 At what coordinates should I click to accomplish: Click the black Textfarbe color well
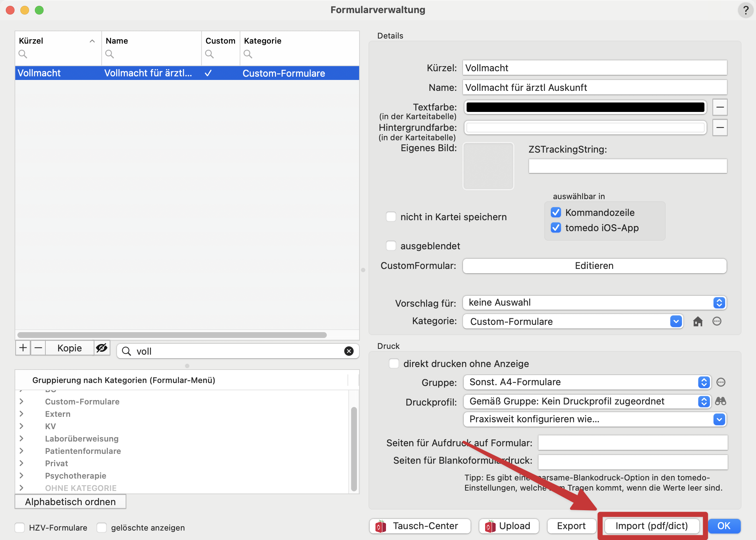coord(585,107)
